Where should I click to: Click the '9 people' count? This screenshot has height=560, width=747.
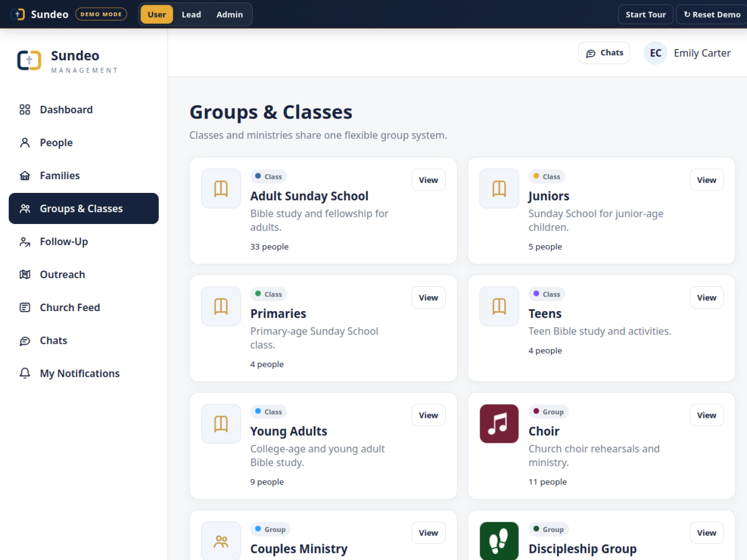[267, 482]
